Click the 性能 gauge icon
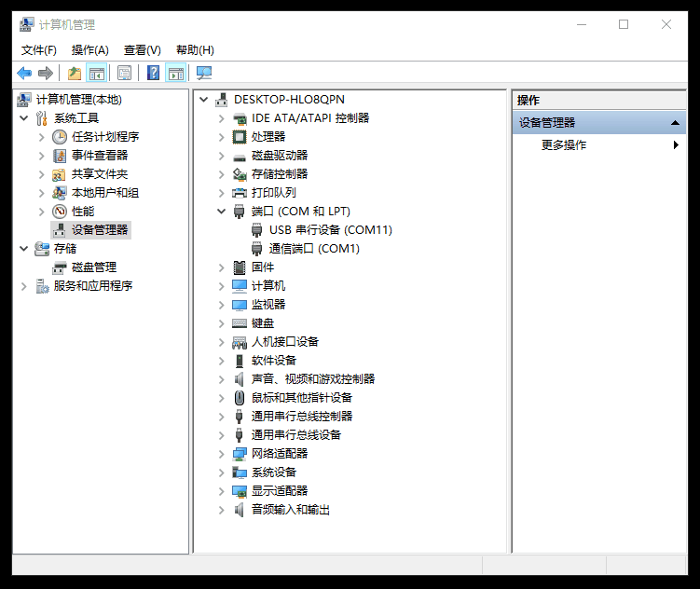Screen dimensions: 700x589 click(60, 212)
